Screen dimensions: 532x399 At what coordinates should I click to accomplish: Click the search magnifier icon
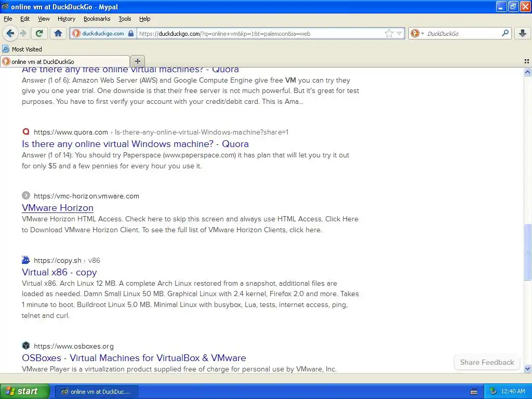click(505, 33)
